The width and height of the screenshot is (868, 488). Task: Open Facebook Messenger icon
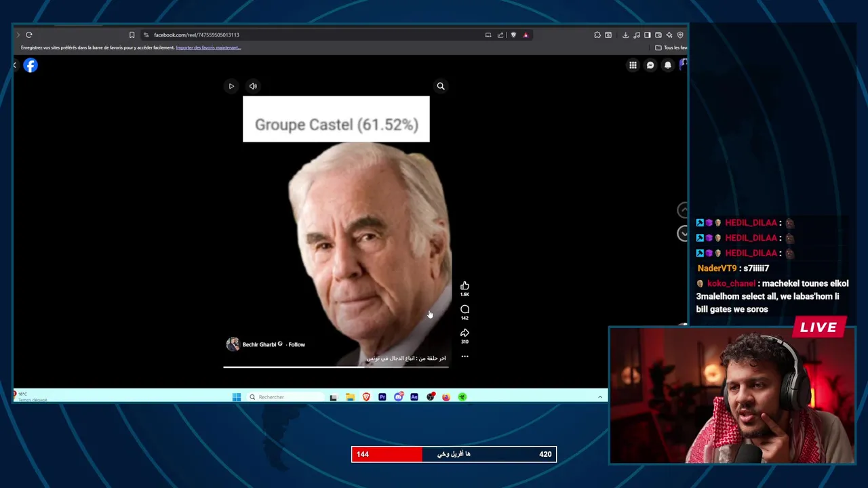click(650, 65)
